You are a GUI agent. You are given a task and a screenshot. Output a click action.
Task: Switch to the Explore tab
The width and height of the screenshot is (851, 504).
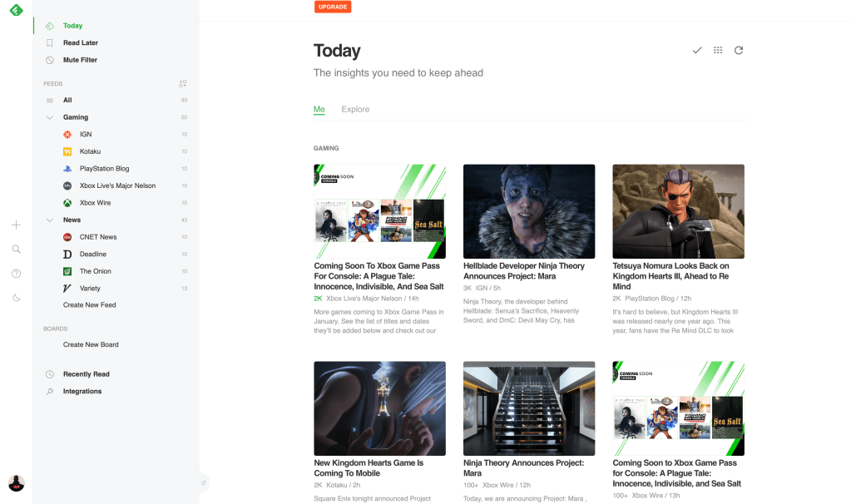(355, 110)
